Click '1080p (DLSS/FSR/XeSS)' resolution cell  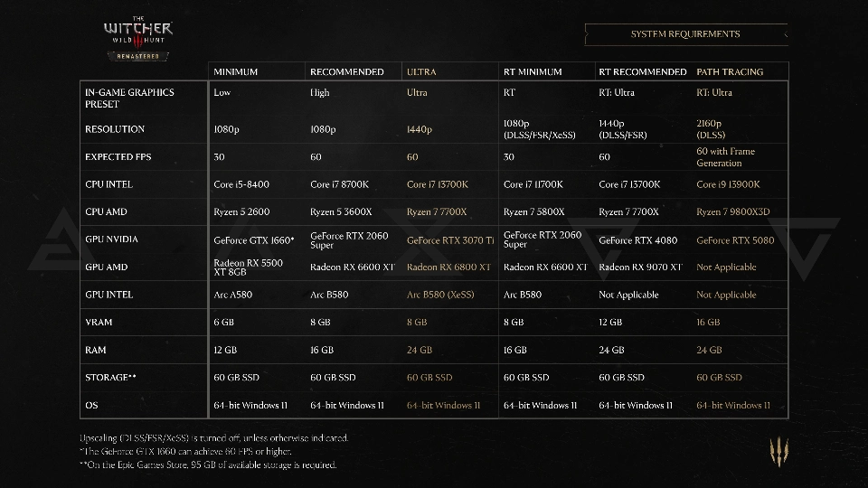coord(540,129)
